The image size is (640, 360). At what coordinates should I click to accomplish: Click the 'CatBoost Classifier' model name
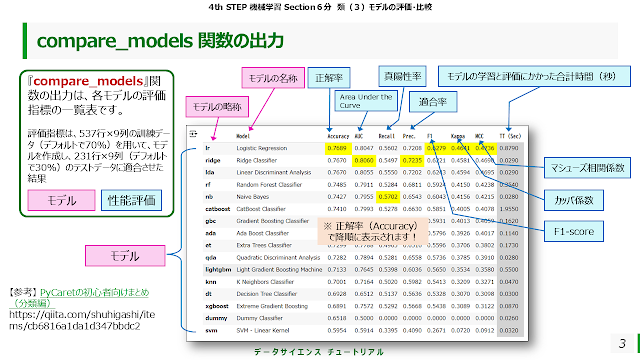point(261,209)
